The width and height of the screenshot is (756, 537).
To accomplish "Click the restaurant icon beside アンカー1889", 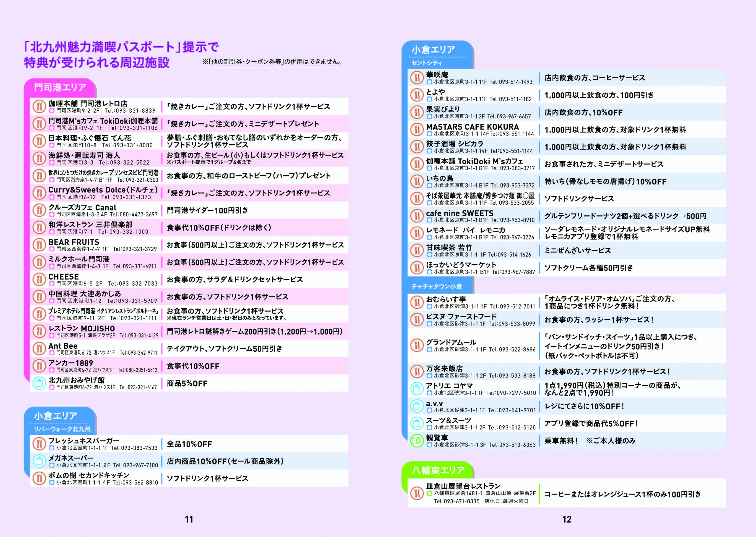I will pos(39,366).
